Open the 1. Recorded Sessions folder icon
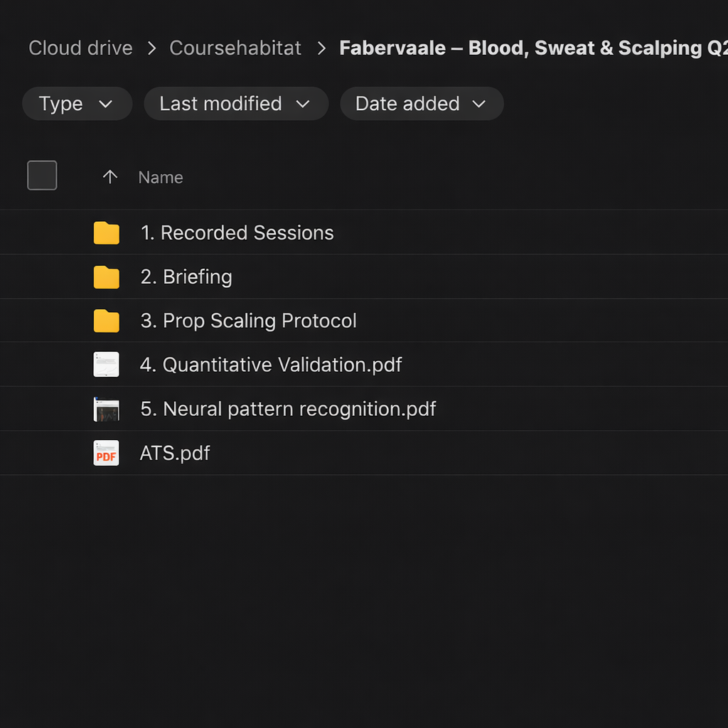Screen dimensions: 728x728 (x=106, y=232)
